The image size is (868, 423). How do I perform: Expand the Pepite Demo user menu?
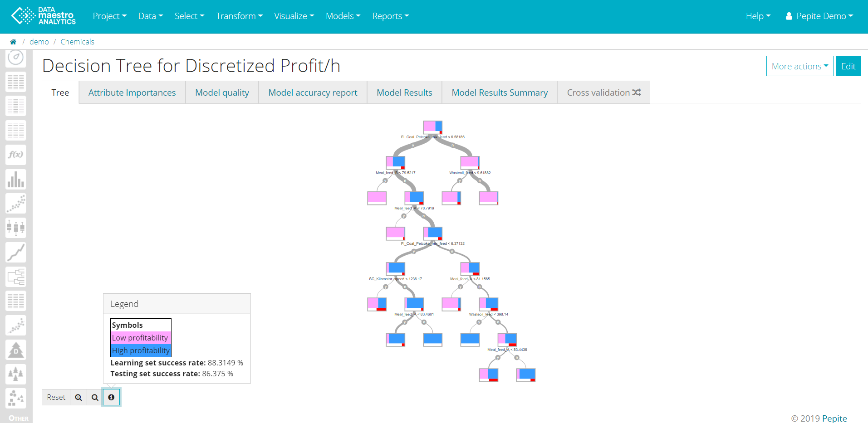[x=819, y=16]
